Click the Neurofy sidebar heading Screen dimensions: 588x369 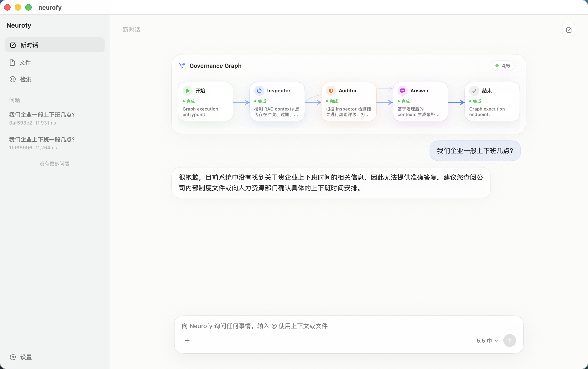tap(19, 25)
